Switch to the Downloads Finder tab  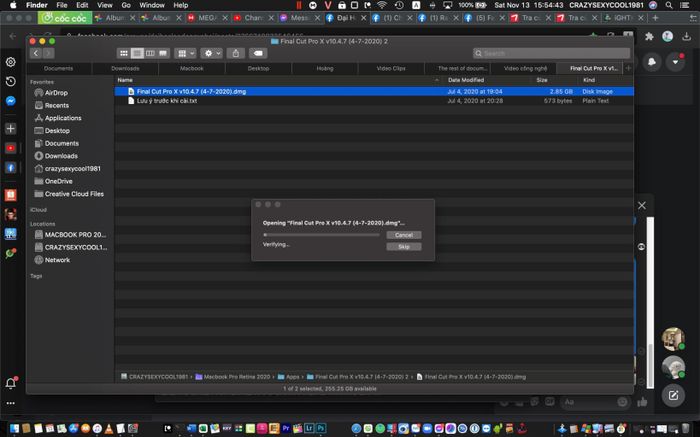pos(125,68)
